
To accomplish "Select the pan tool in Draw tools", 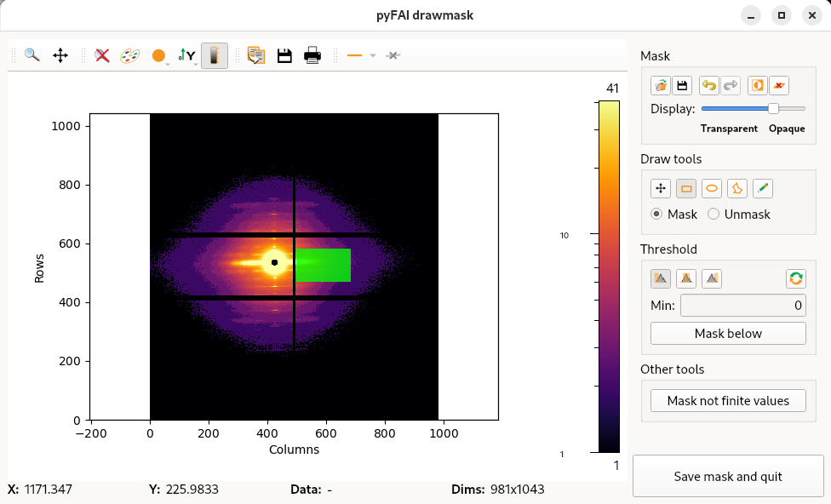I will pos(661,188).
